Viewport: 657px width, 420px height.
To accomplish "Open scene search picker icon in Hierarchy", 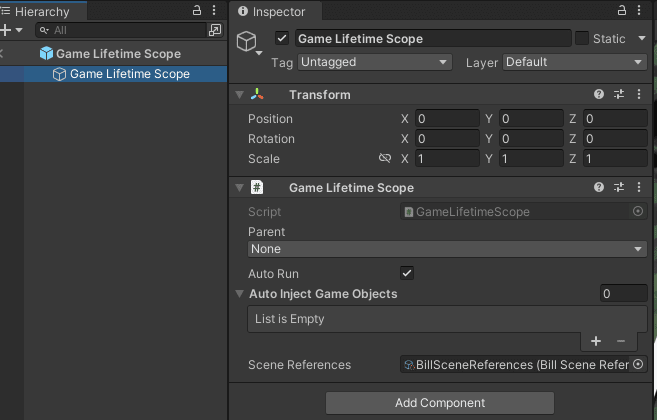I will (215, 30).
